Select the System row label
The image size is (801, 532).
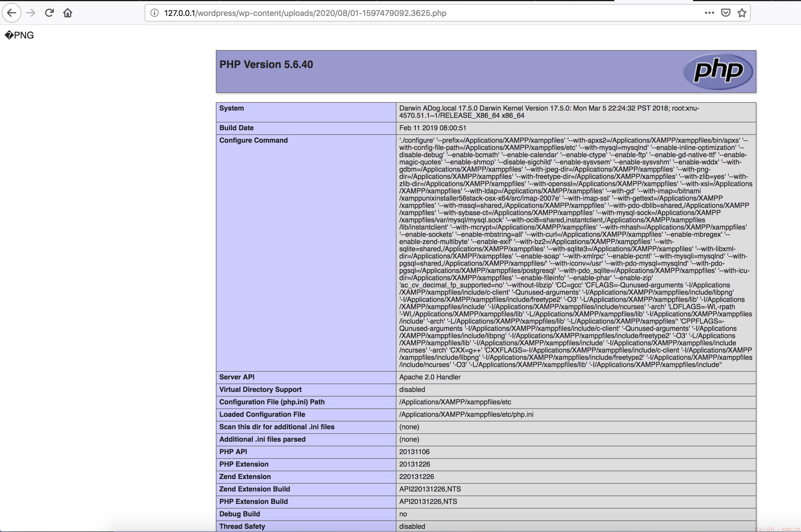232,108
